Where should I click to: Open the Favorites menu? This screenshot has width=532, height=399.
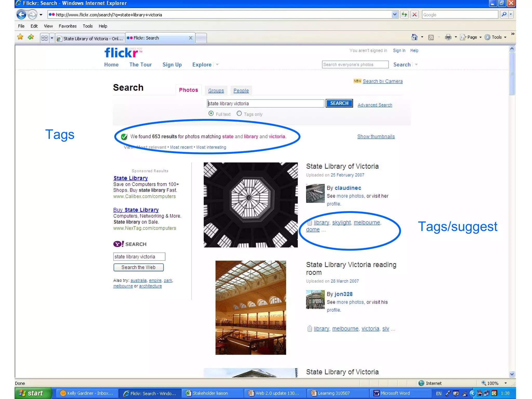click(x=68, y=26)
